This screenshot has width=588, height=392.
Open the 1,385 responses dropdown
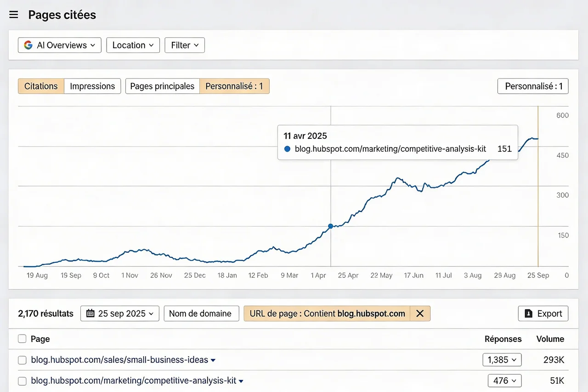pos(502,360)
